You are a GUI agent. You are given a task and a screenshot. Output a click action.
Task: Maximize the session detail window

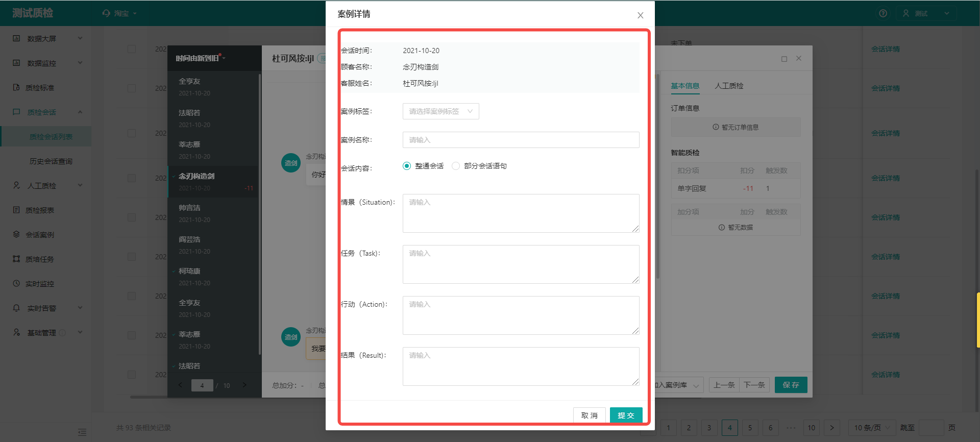784,59
